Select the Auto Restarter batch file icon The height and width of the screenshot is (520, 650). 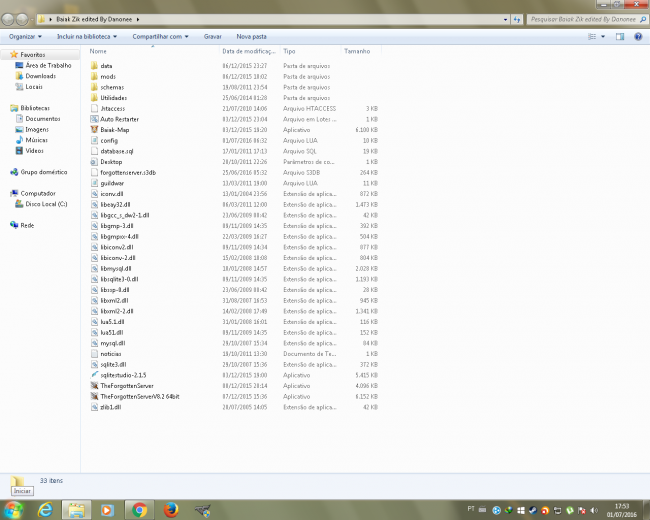[x=94, y=119]
